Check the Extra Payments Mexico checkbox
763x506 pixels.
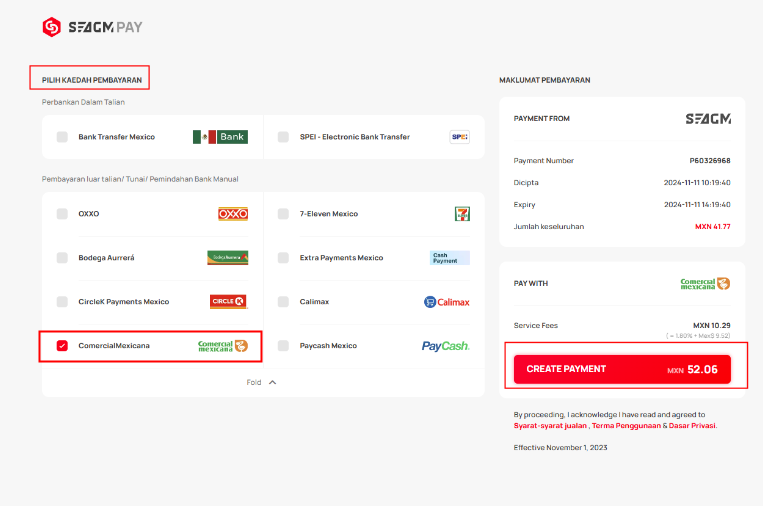pyautogui.click(x=283, y=257)
